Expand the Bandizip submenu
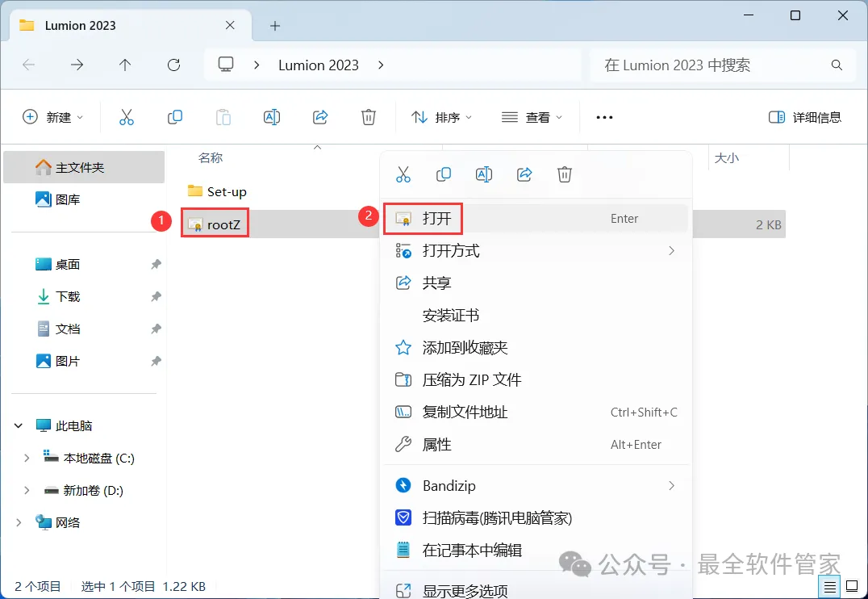This screenshot has height=599, width=868. pyautogui.click(x=671, y=485)
